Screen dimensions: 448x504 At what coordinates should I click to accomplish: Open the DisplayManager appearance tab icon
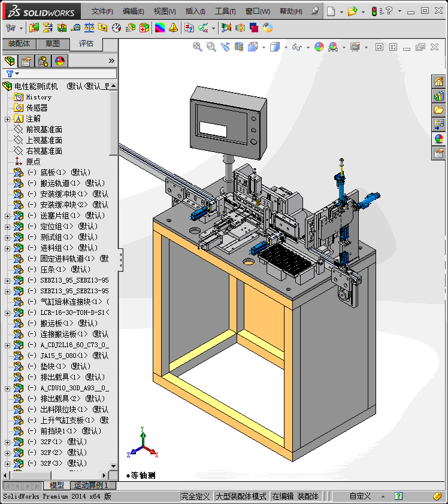point(60,60)
